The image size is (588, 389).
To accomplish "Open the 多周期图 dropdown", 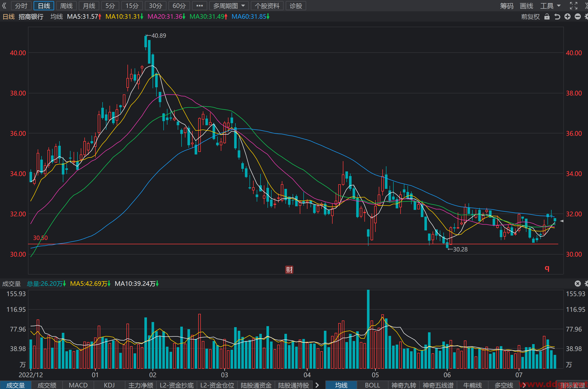I will pos(229,6).
